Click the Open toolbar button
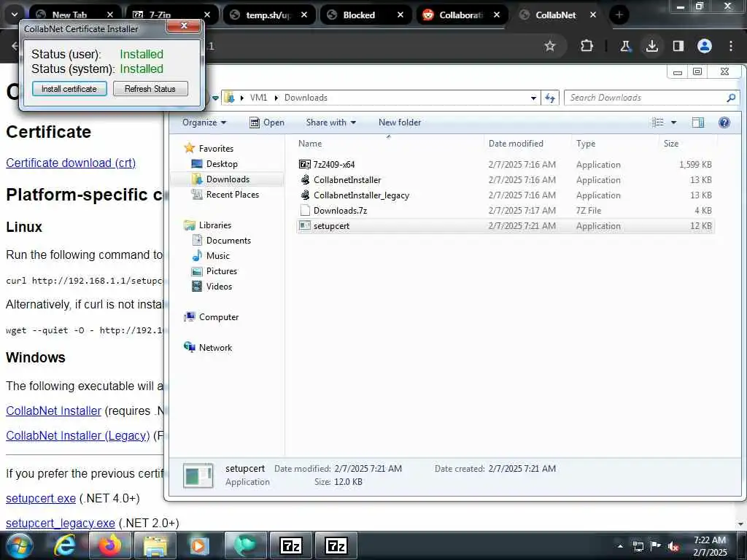 (x=267, y=122)
